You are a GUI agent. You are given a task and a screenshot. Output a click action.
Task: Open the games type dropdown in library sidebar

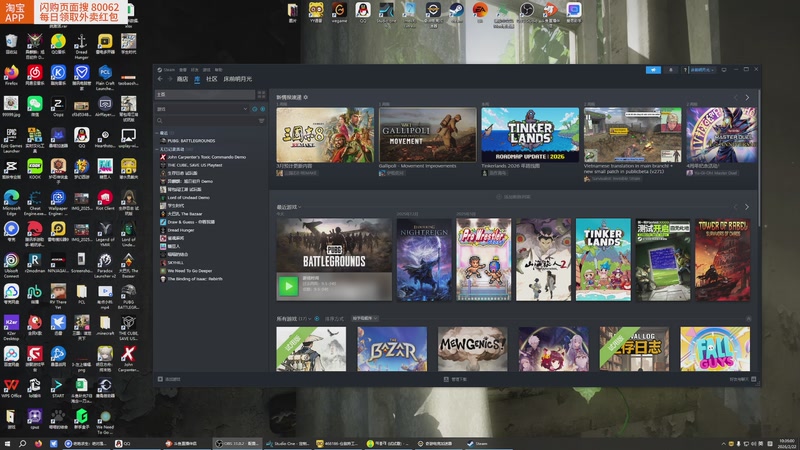[202, 109]
